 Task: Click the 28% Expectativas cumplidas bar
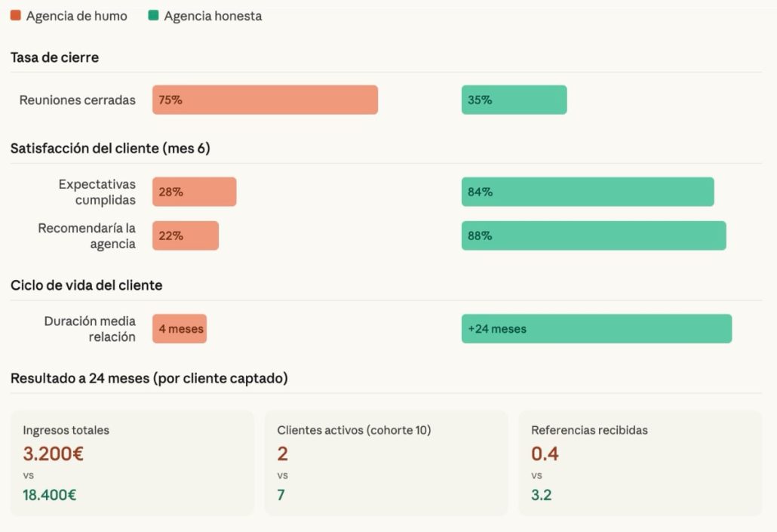(x=194, y=192)
